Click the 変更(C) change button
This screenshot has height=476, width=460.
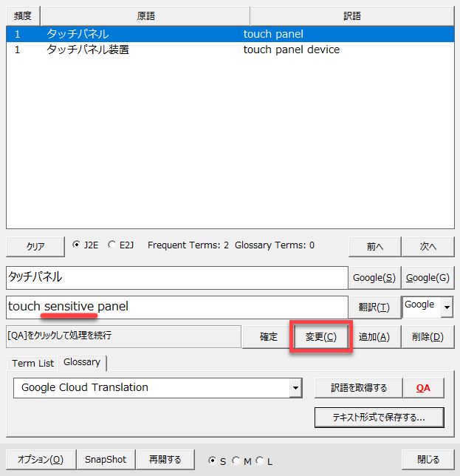[x=320, y=337]
